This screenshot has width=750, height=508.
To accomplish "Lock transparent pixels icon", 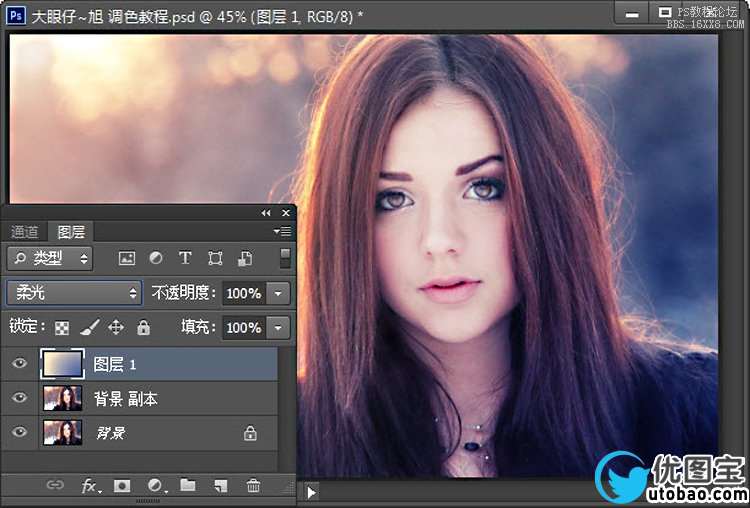I will (x=62, y=328).
